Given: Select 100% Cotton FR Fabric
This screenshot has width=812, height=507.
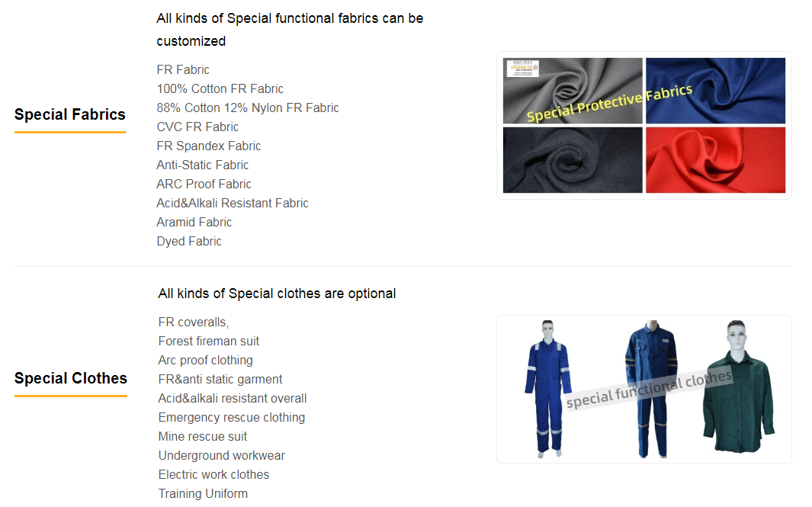Looking at the screenshot, I should (220, 89).
